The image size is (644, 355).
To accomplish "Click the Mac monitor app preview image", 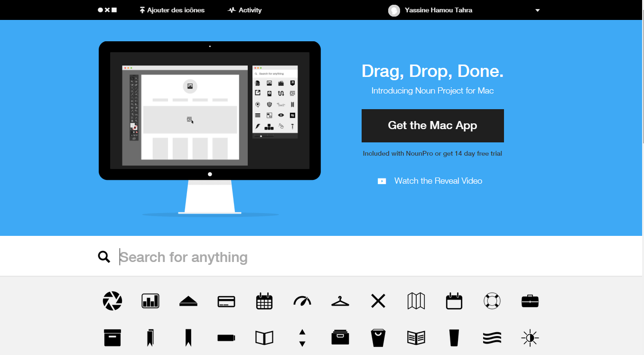I will 210,129.
